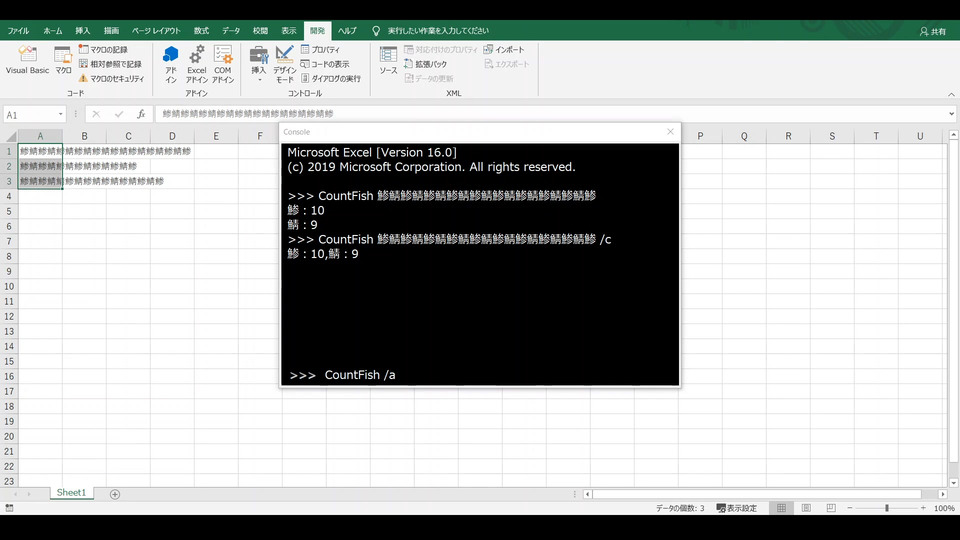Open COM Add-ins manager
This screenshot has height=540, width=960.
(x=223, y=64)
